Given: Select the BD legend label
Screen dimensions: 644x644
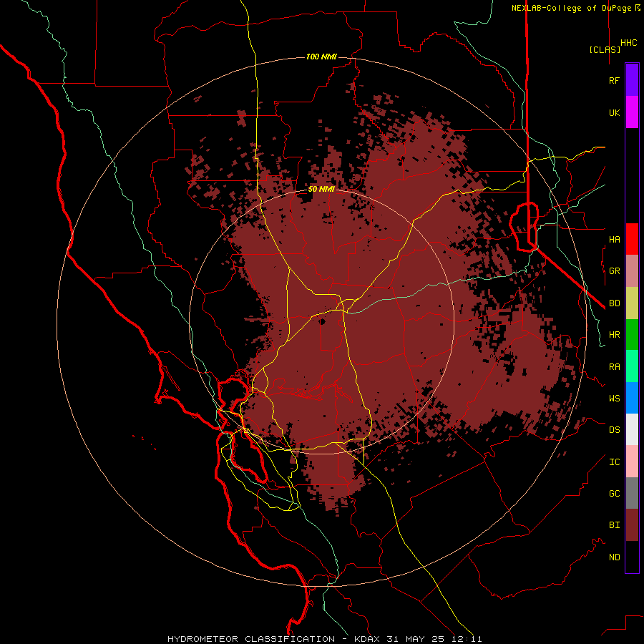Looking at the screenshot, I should coord(614,303).
